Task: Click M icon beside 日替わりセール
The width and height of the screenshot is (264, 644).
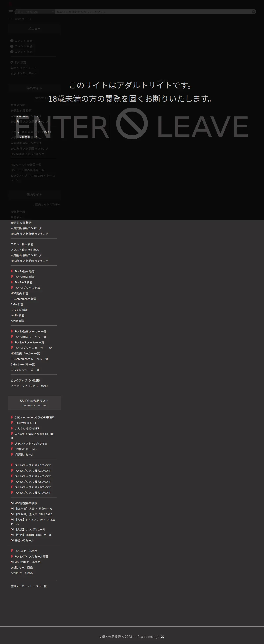Action: (x=12, y=540)
